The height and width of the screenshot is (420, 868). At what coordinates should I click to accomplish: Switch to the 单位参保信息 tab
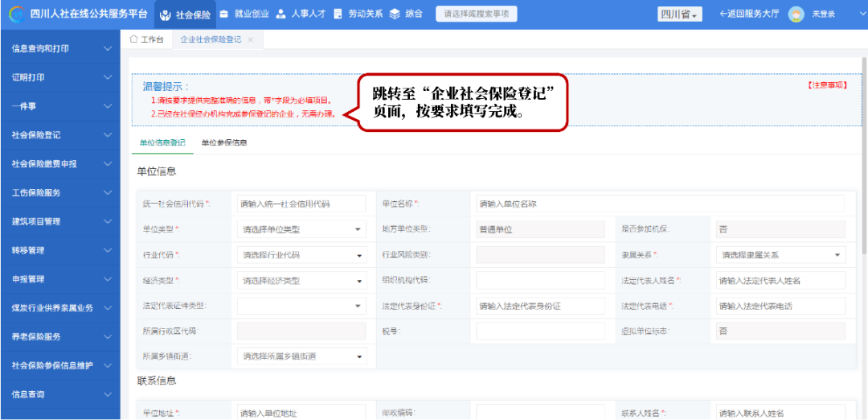(x=224, y=143)
